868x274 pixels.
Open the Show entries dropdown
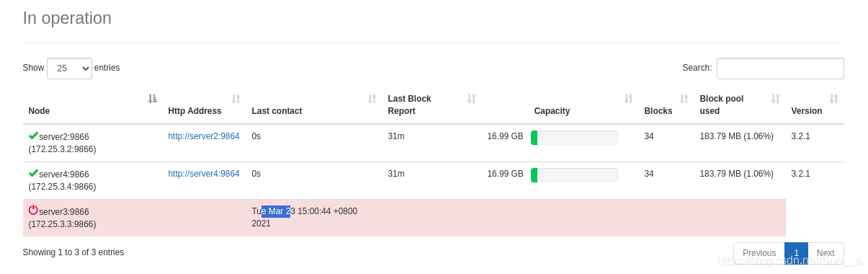point(69,68)
